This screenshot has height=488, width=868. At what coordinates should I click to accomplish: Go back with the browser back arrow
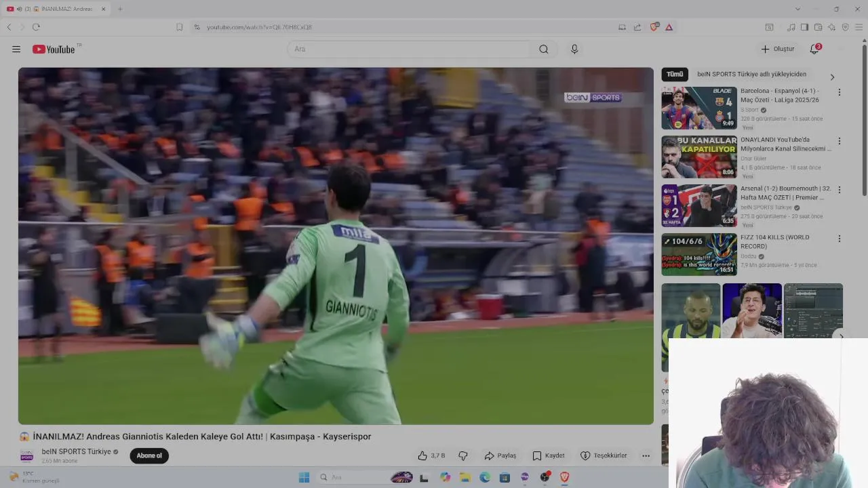(9, 27)
